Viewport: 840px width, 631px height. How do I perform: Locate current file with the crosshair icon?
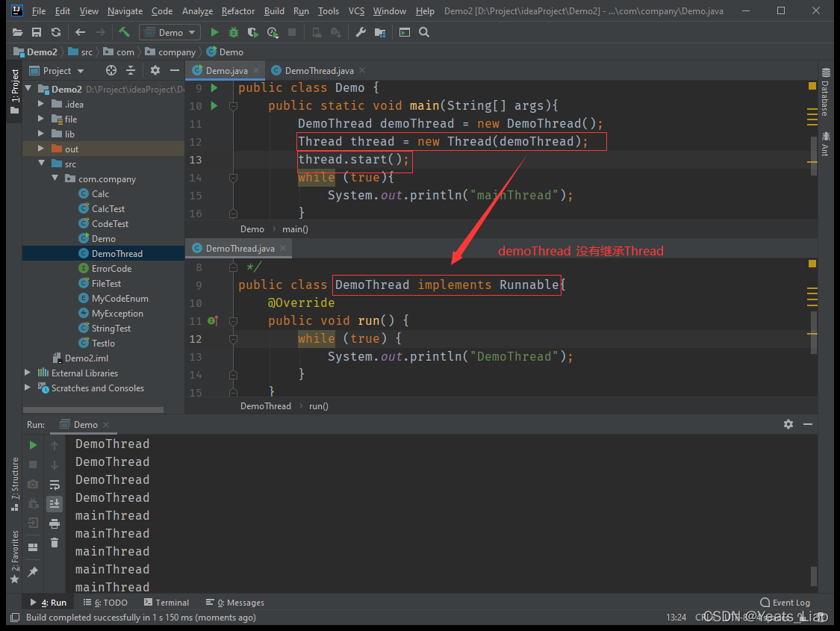pos(111,70)
